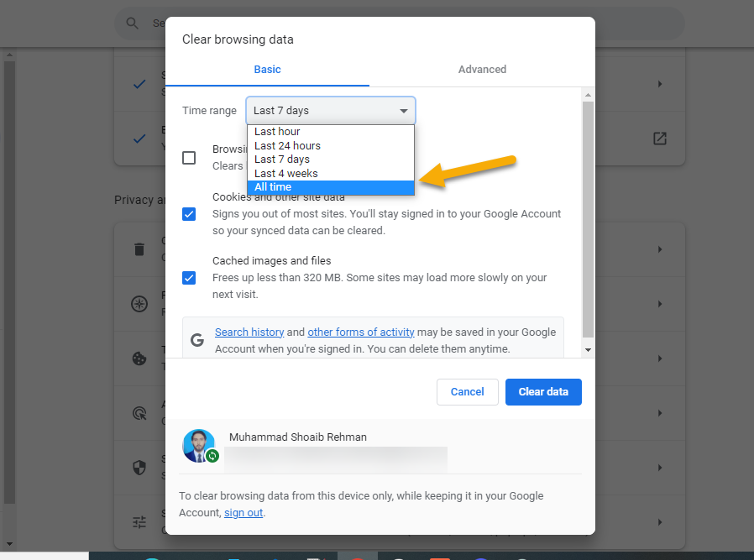
Task: Click dialog scrollbar up arrow
Action: point(588,95)
